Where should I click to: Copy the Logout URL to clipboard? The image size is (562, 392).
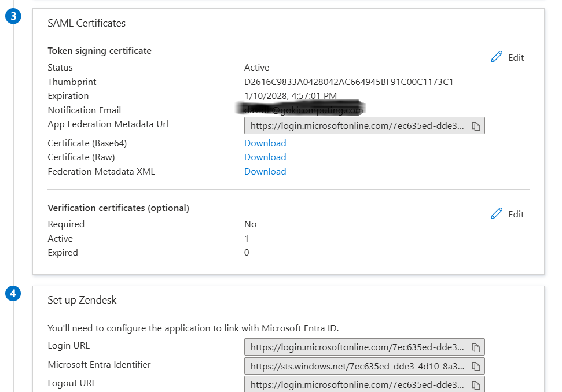476,385
